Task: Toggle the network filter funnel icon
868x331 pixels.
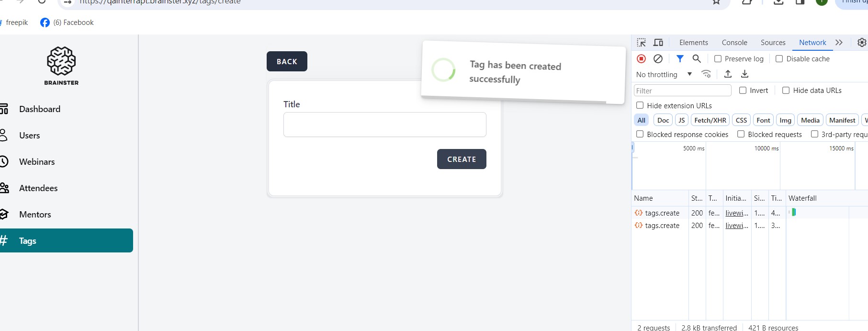Action: coord(680,58)
